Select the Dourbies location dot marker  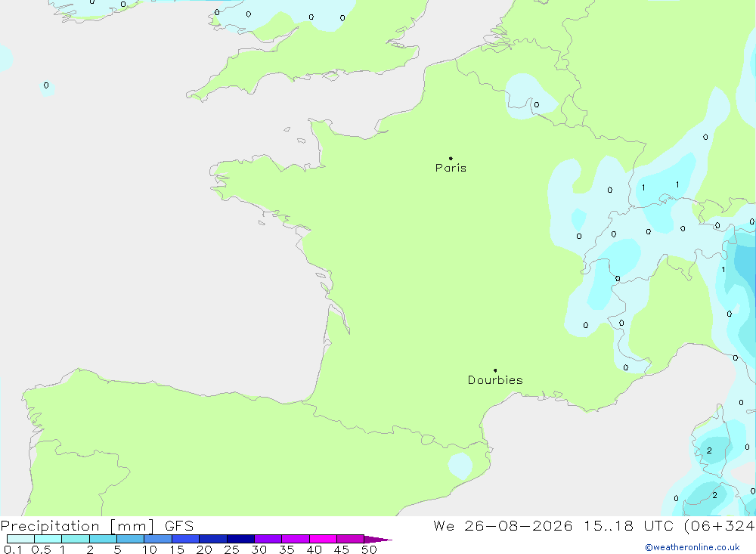pos(495,370)
